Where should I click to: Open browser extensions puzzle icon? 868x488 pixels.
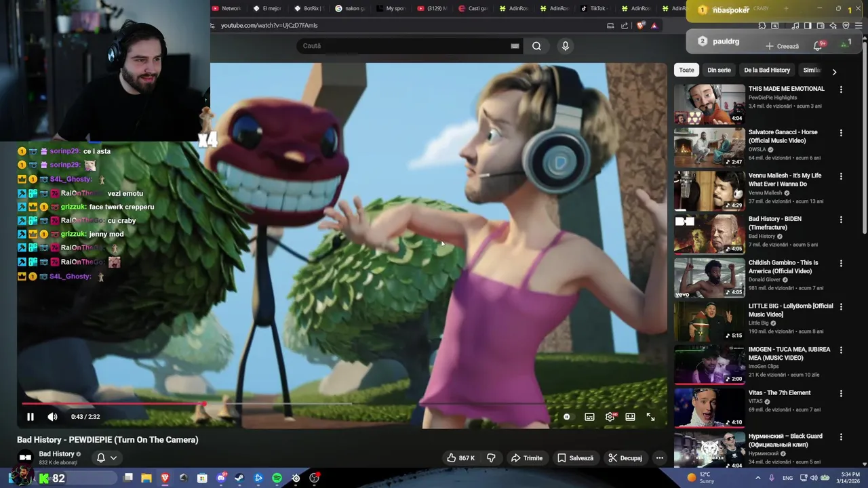(762, 26)
